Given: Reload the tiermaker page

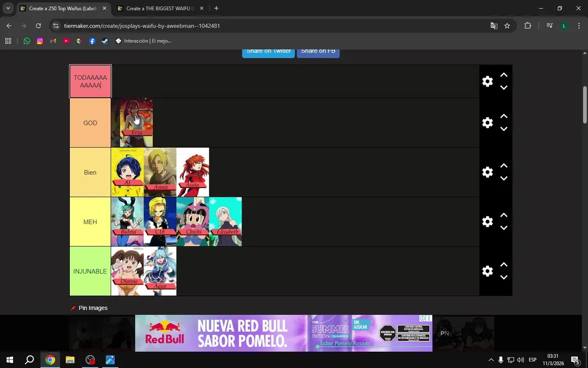Looking at the screenshot, I should tap(38, 26).
